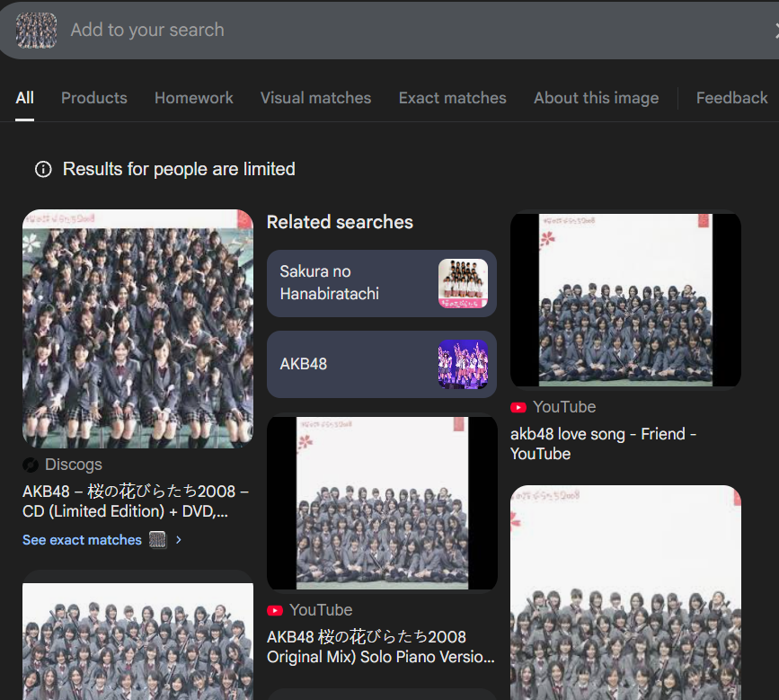The width and height of the screenshot is (779, 700).
Task: Open the AKB48 CD Limited Edition result title
Action: click(x=136, y=501)
